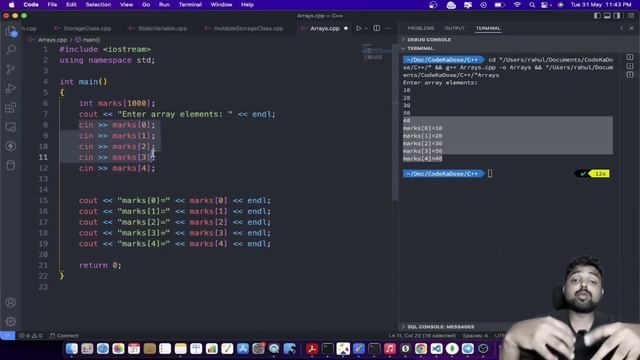Click Ln 11, Col 20 cursor position
The width and height of the screenshot is (640, 360).
(x=422, y=336)
